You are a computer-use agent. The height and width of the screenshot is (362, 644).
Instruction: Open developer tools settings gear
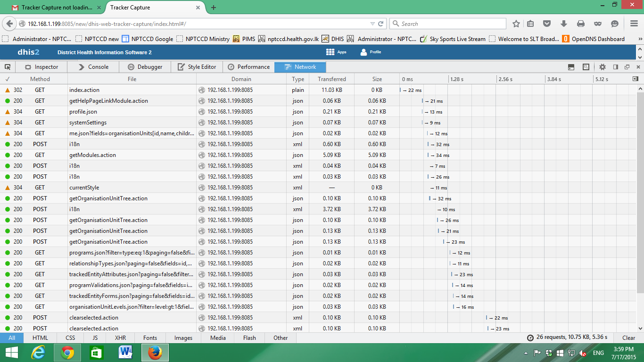click(603, 67)
